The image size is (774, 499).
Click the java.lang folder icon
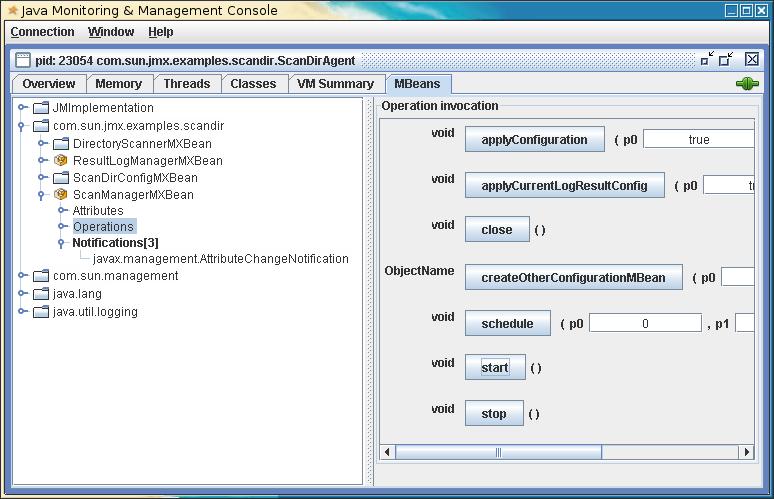click(x=40, y=294)
